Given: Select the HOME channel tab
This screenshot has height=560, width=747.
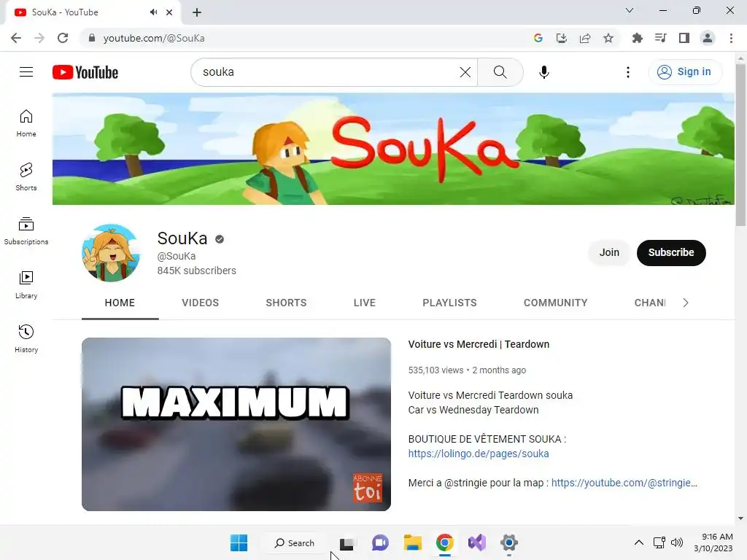Looking at the screenshot, I should coord(120,303).
